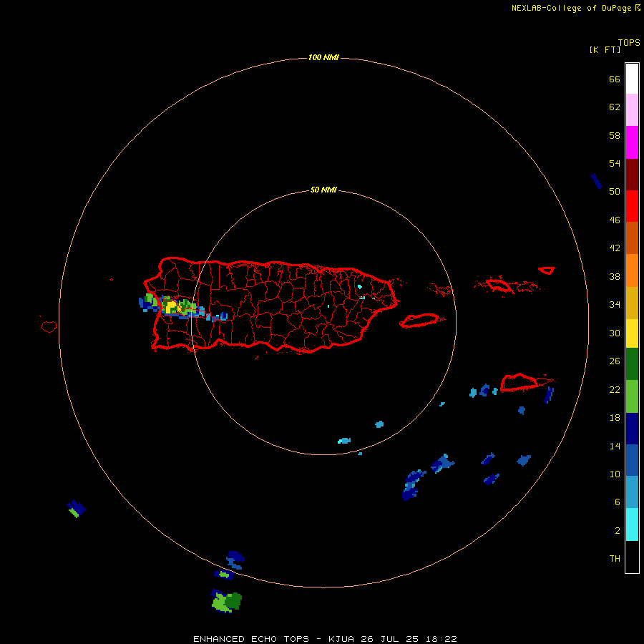The width and height of the screenshot is (644, 644).
Task: Click the light pink legend swatch
Action: click(632, 109)
